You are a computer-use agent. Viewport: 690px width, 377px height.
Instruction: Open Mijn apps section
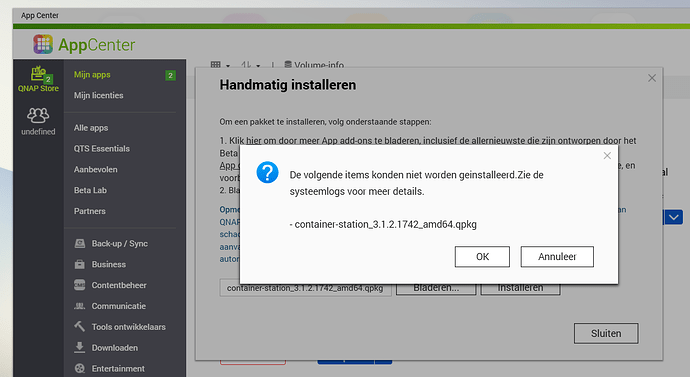tap(92, 75)
